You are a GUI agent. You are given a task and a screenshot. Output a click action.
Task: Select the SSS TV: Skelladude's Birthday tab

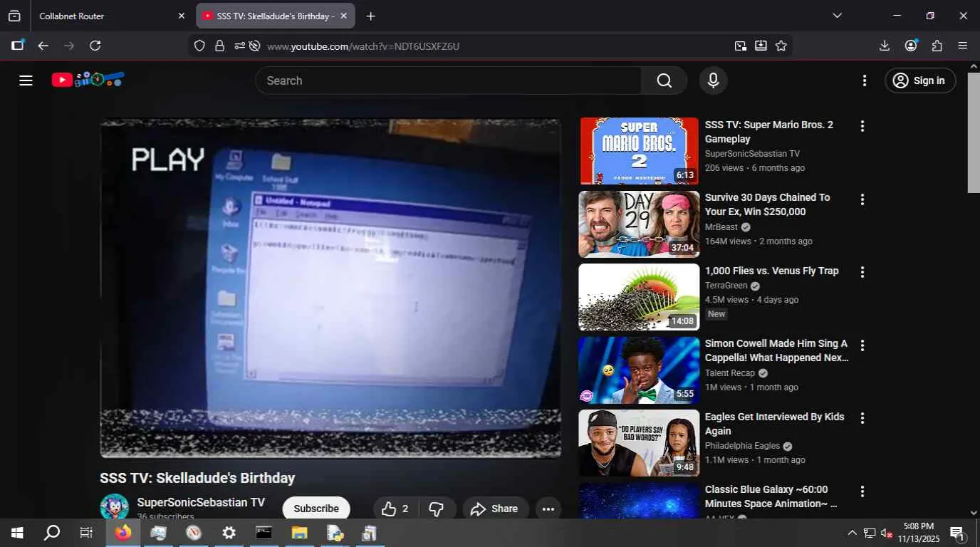tap(275, 16)
